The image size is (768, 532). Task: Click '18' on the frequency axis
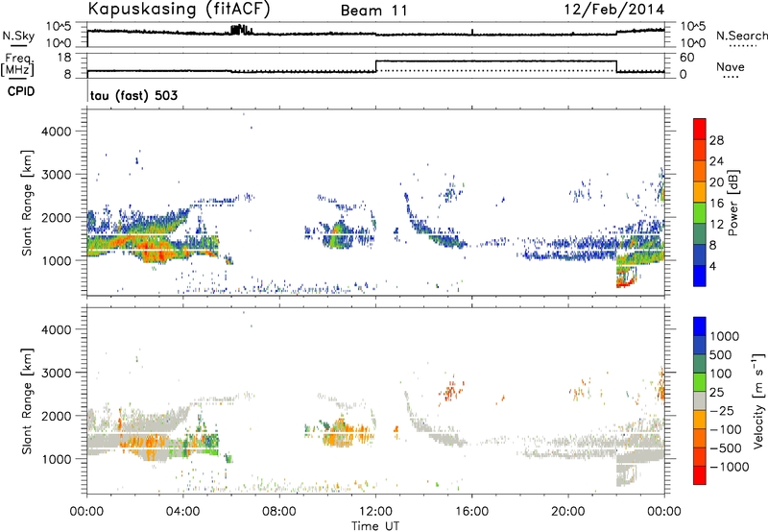pyautogui.click(x=64, y=58)
